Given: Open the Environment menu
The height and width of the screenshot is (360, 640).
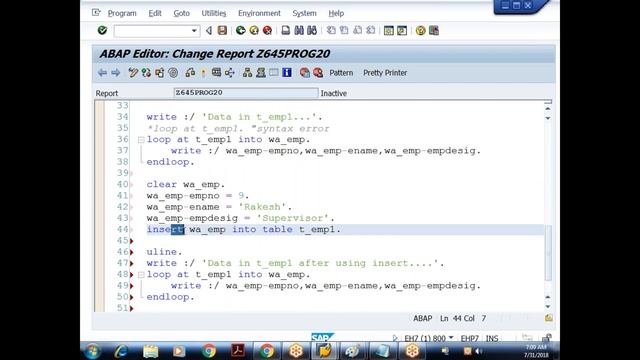Looking at the screenshot, I should pyautogui.click(x=259, y=13).
